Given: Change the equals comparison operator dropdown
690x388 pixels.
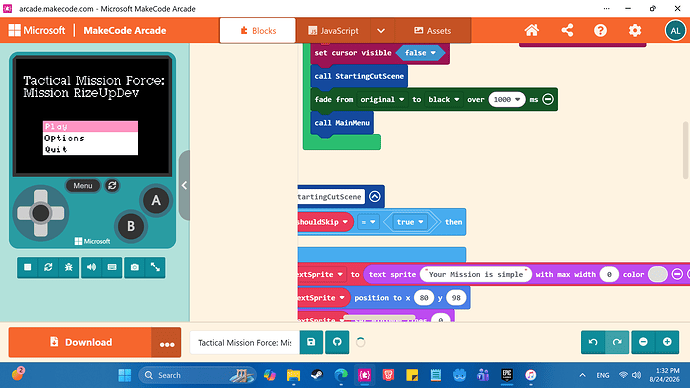Looking at the screenshot, I should click(x=368, y=222).
